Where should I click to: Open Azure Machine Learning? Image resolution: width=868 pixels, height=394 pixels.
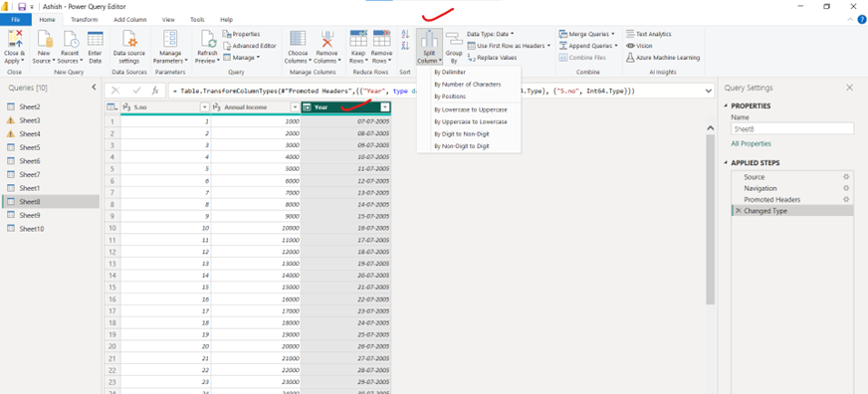[x=663, y=58]
